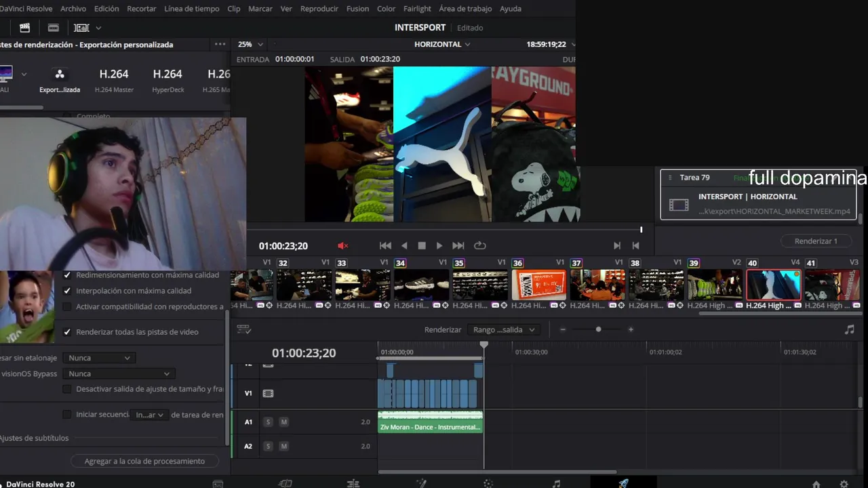The image size is (868, 488).
Task: Open the dropdown arrow next to the clips view icon
Action: click(x=98, y=28)
